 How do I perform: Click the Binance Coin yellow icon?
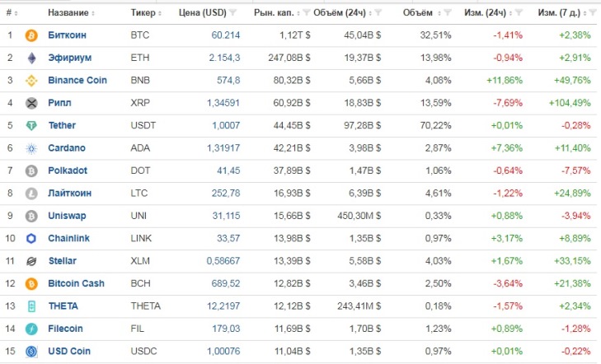click(31, 81)
